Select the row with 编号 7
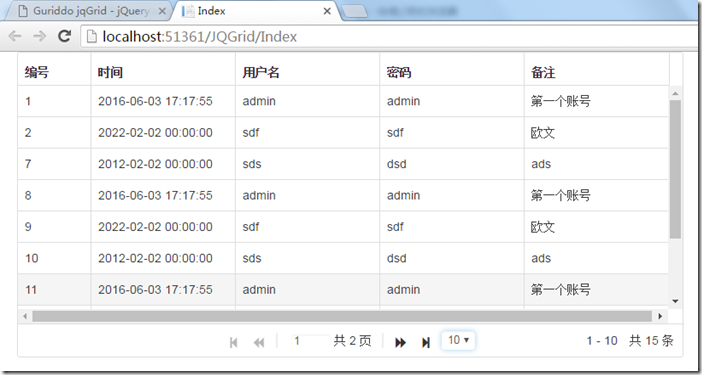Image resolution: width=702 pixels, height=375 pixels. [343, 164]
